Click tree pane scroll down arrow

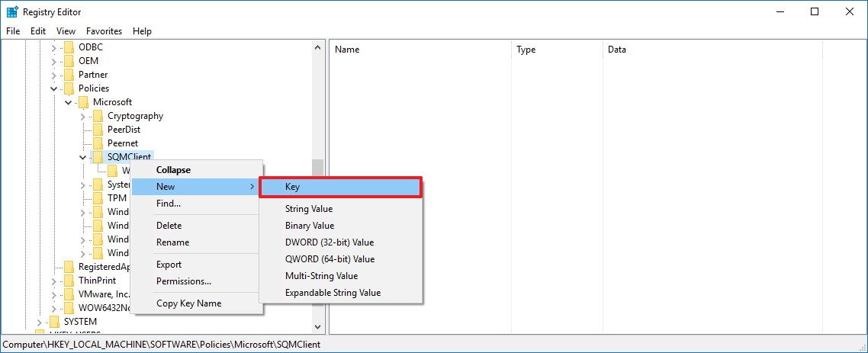click(x=318, y=327)
